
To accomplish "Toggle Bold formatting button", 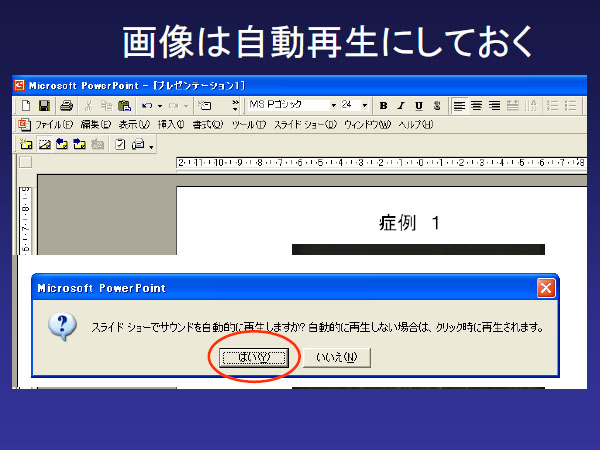I will (x=384, y=105).
